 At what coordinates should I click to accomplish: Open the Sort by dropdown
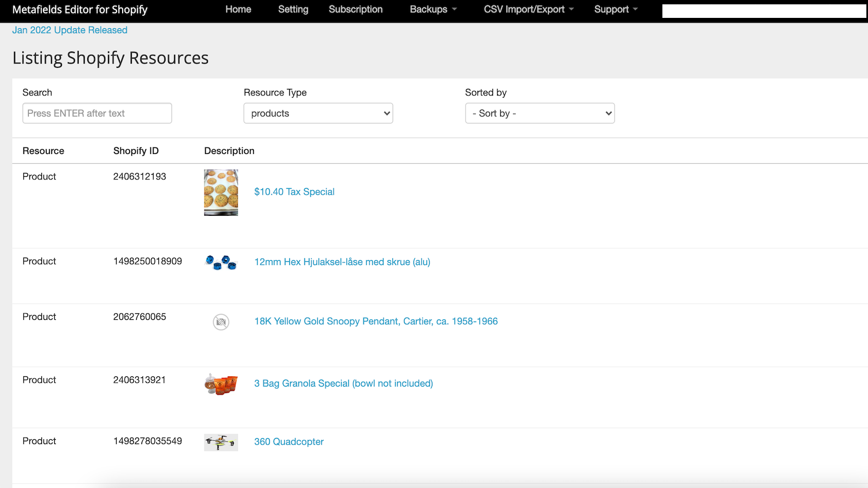[x=539, y=113]
